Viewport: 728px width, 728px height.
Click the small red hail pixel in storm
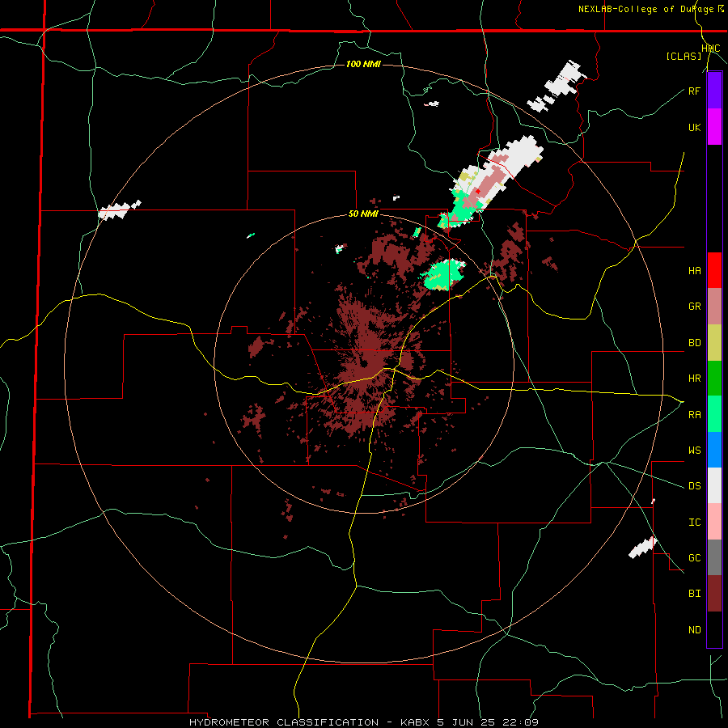pyautogui.click(x=478, y=191)
